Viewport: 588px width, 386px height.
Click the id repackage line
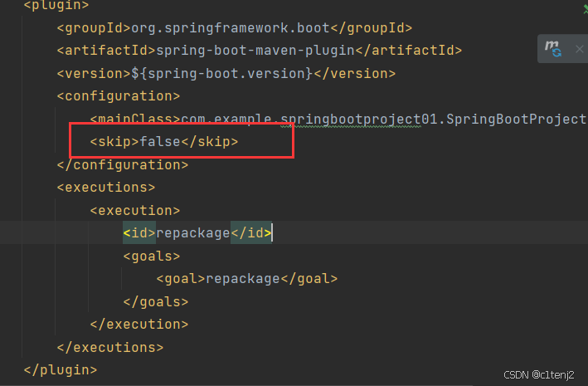197,232
